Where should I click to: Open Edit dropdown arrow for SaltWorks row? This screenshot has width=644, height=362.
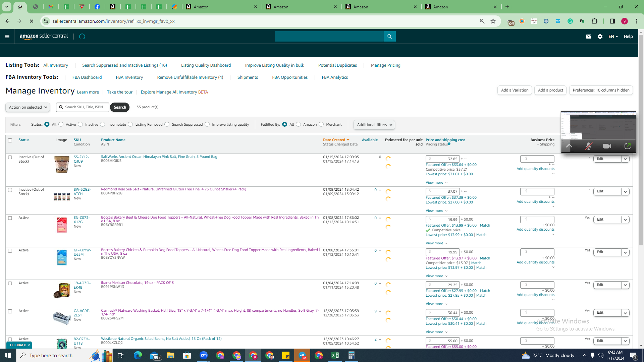[x=626, y=159]
